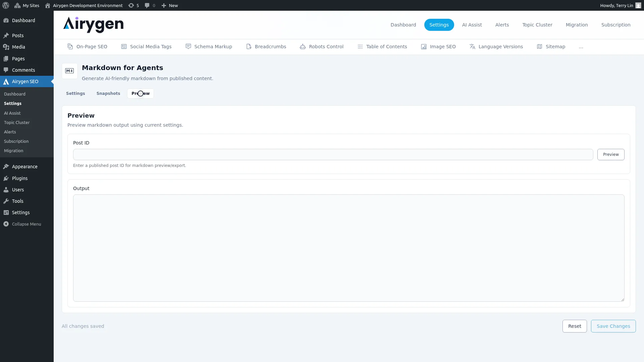Open the updates icon showing 5
The height and width of the screenshot is (362, 644).
click(x=131, y=5)
